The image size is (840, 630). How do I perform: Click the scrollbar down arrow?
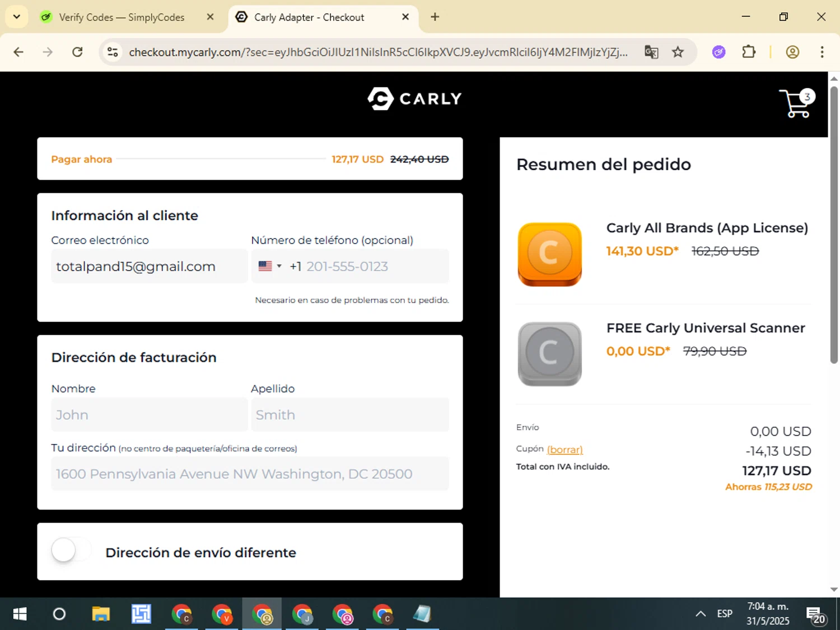[834, 590]
